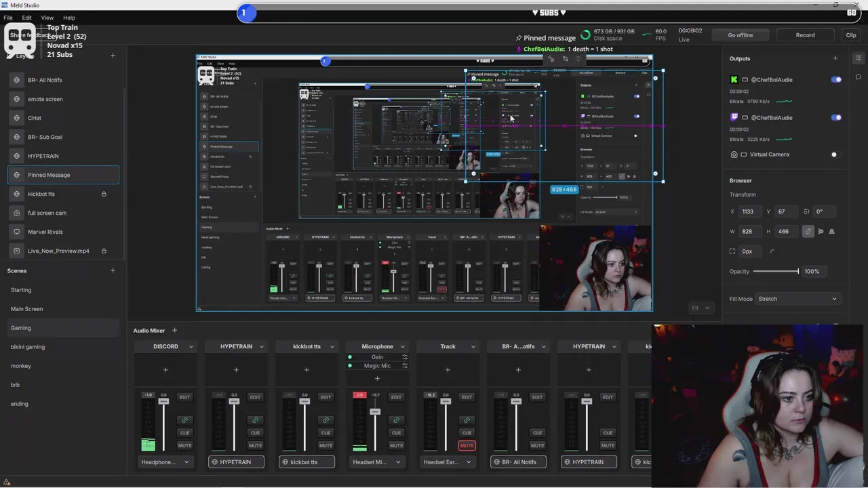Open the preview Fit zoom dropdown
This screenshot has height=488, width=868.
[700, 308]
